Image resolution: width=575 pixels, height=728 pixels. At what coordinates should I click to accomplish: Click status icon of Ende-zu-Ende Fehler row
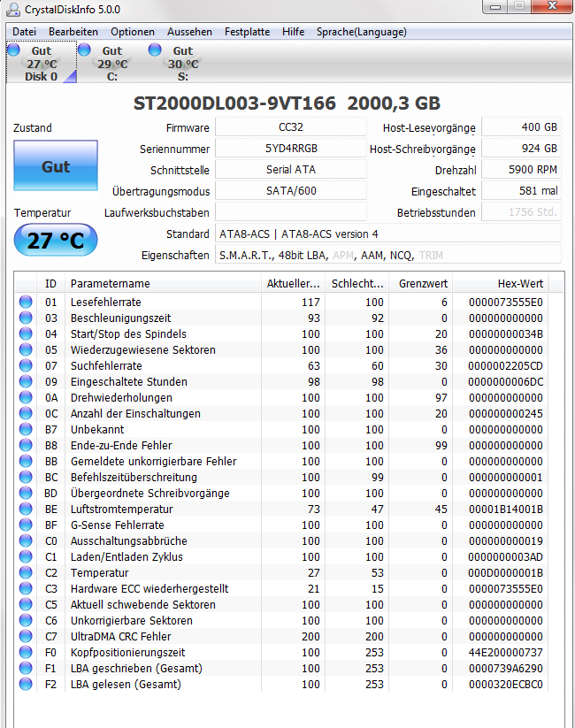(x=26, y=445)
